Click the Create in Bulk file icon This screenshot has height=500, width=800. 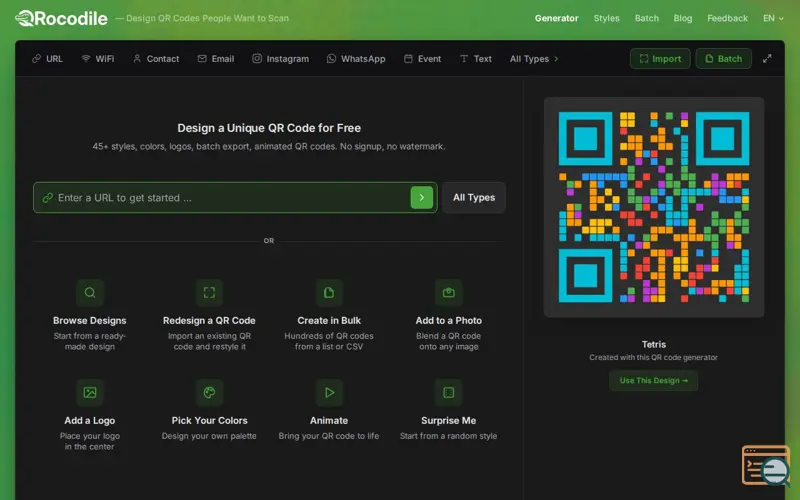(x=329, y=292)
